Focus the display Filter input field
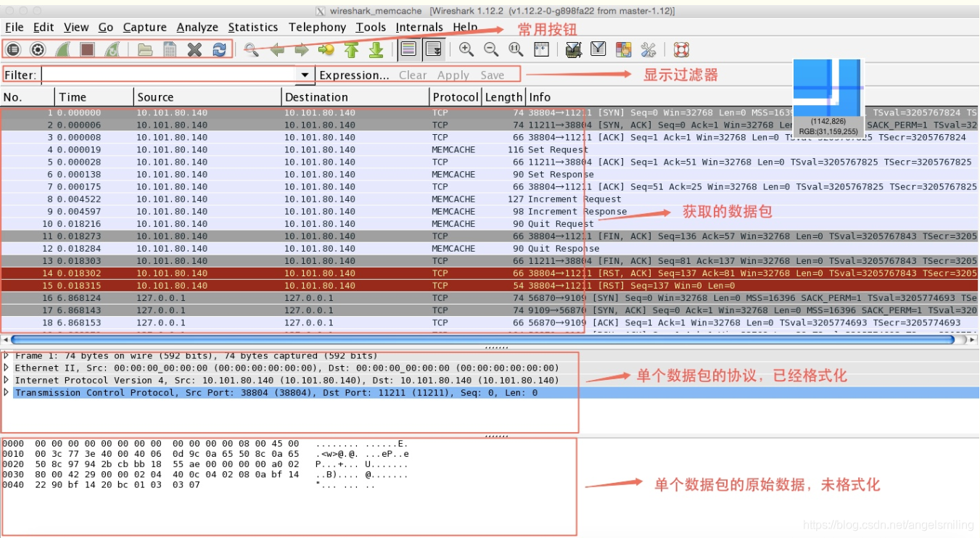980x538 pixels. point(168,75)
